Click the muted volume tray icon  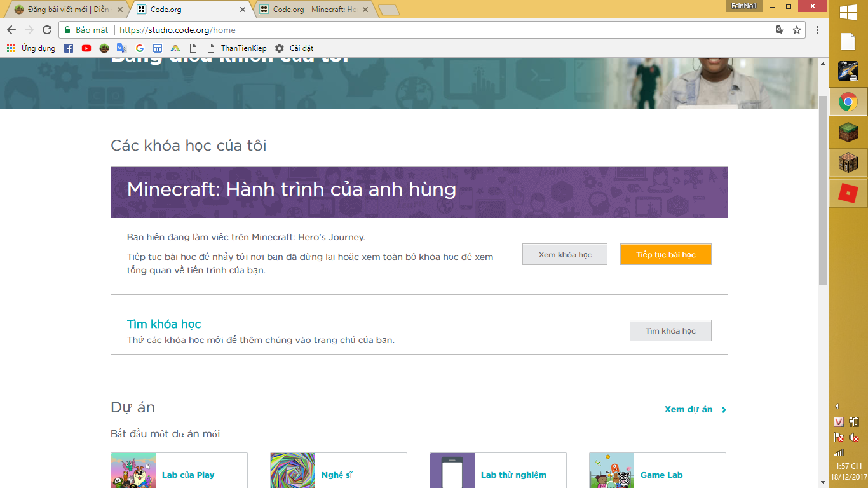click(x=854, y=437)
